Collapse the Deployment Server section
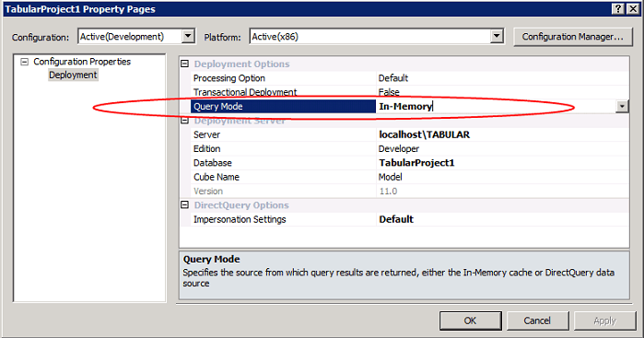 (185, 121)
